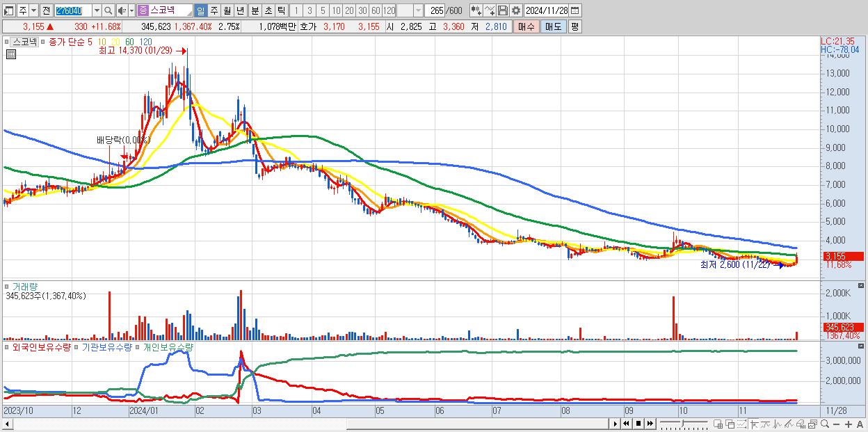Click the 60 moving average legend label
Viewport: 868px width, 432px height.
129,42
